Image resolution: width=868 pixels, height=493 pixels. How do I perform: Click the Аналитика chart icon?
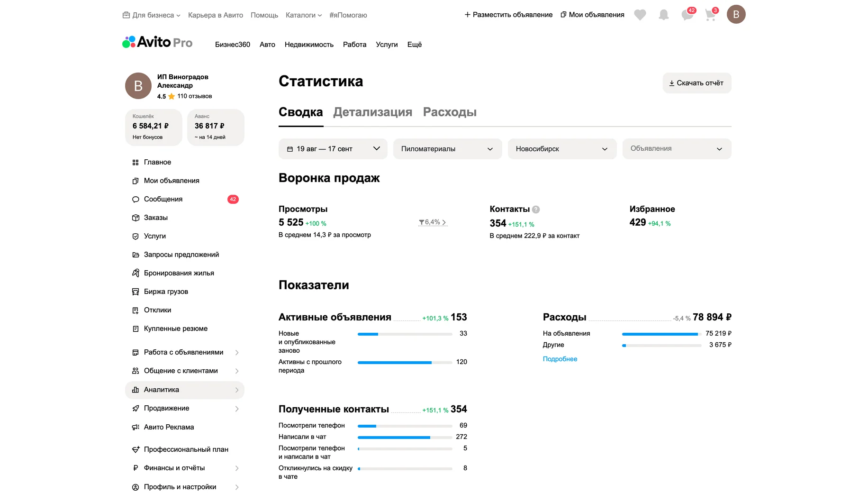[136, 390]
